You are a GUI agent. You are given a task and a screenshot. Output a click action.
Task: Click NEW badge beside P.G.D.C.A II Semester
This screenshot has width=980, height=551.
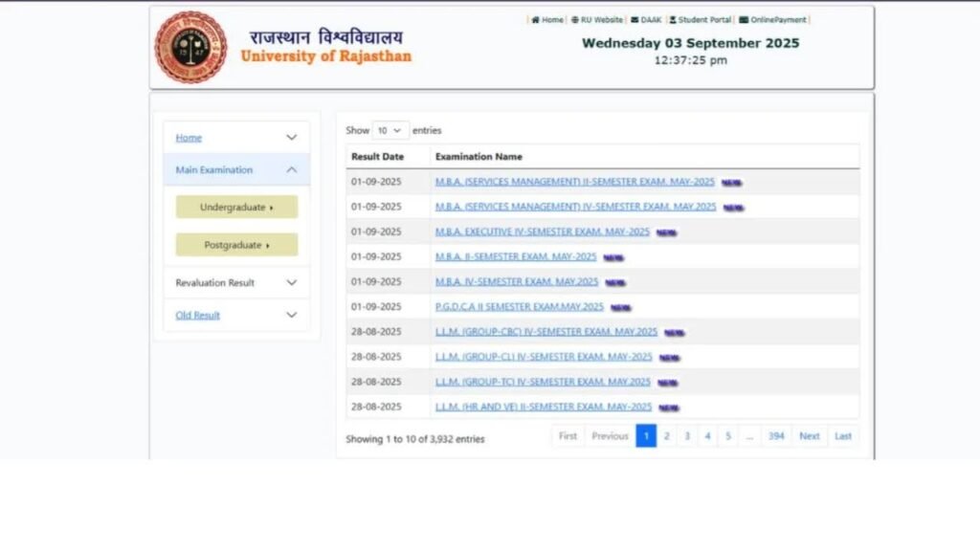coord(621,308)
